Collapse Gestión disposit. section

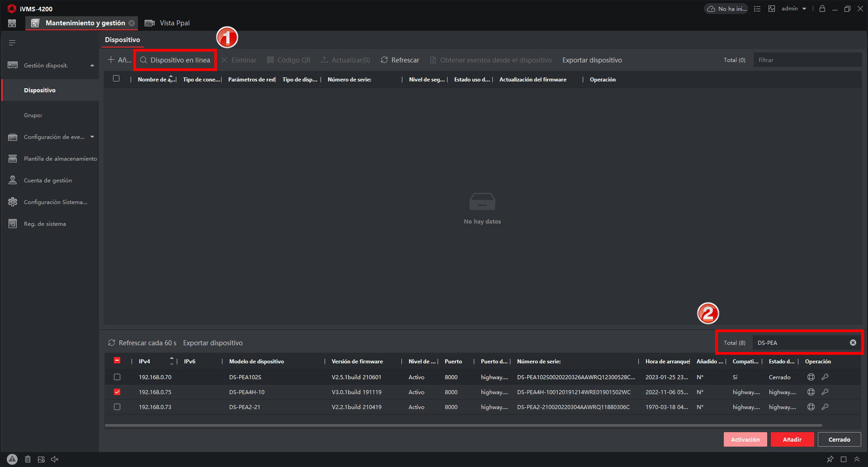click(x=92, y=66)
